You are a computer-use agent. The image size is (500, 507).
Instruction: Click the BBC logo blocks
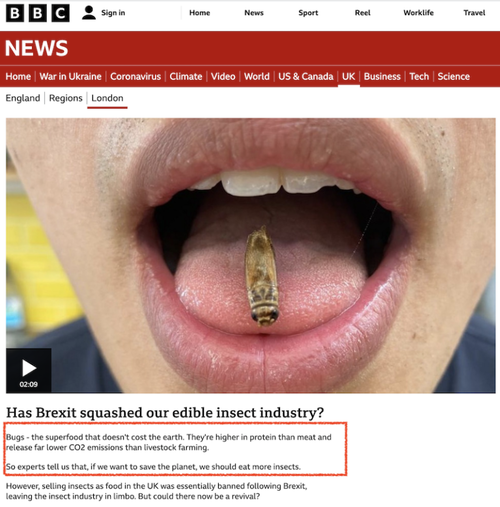point(38,13)
